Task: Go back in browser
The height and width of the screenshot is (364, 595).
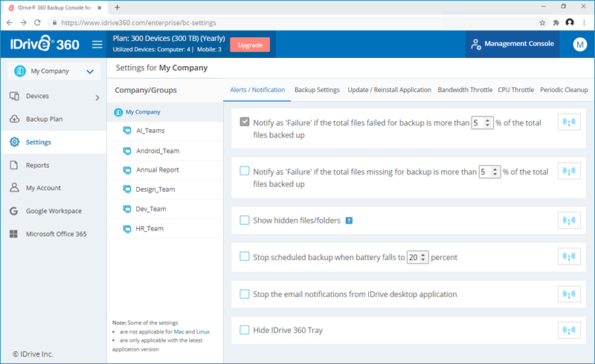Action: click(x=10, y=23)
